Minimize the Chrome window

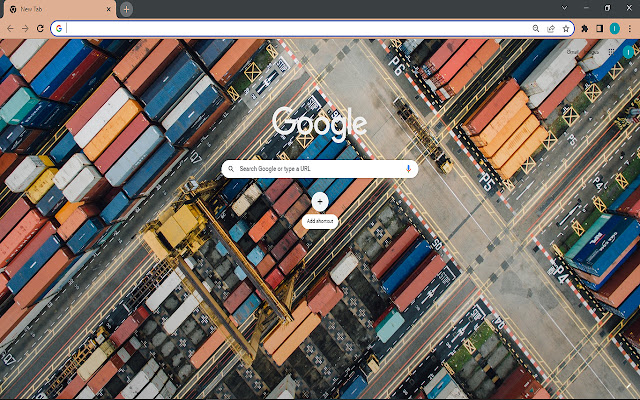pos(586,8)
